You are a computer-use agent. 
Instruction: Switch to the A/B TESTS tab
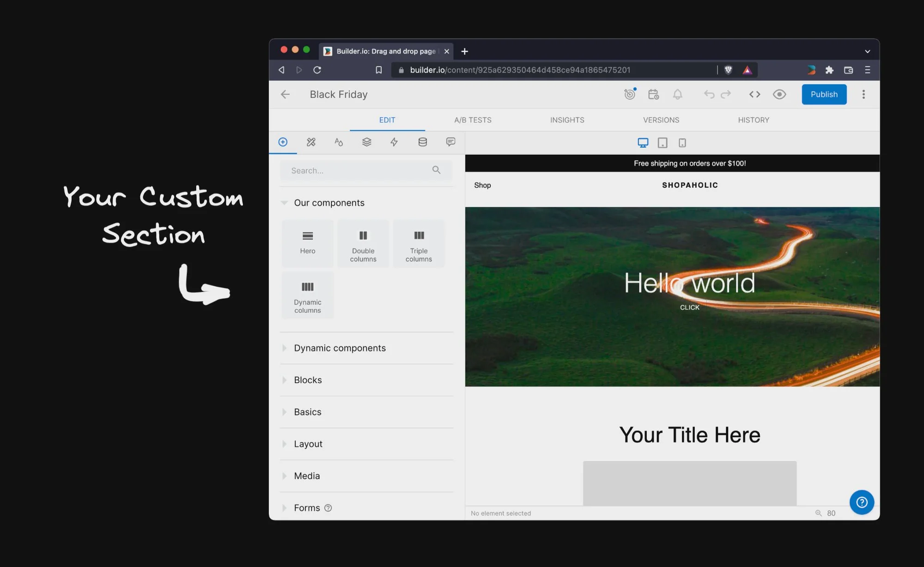[473, 120]
